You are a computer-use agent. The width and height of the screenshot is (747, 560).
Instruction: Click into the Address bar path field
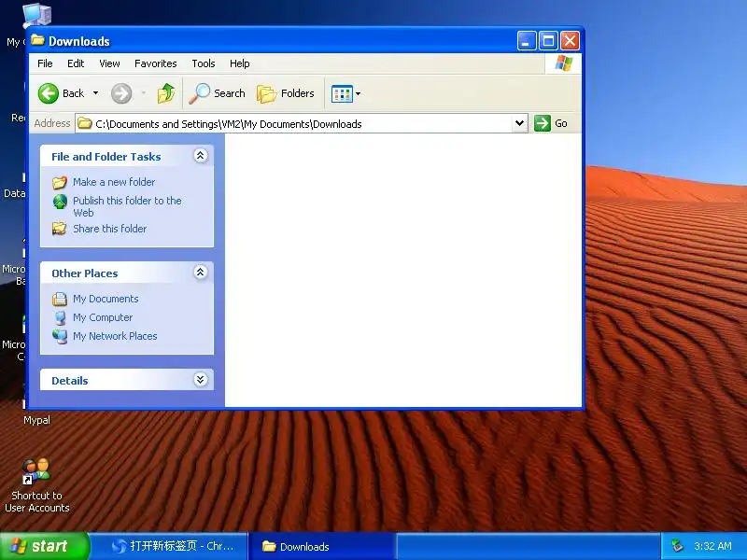point(303,124)
